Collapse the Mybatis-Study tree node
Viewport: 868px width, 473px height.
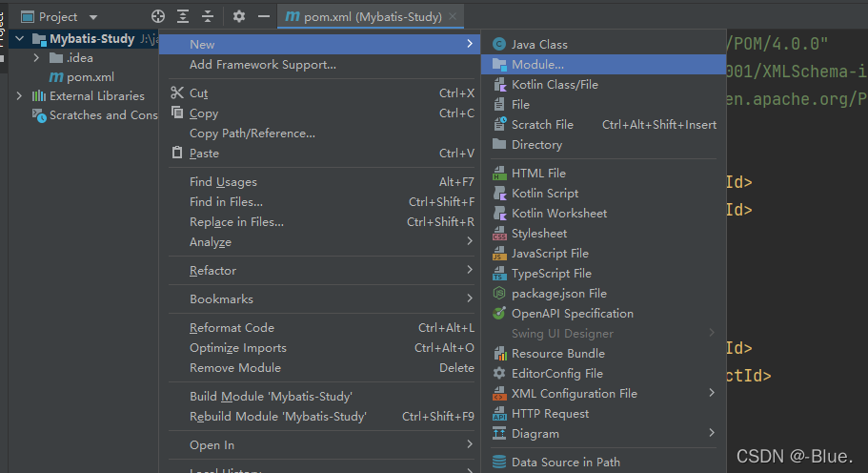20,39
